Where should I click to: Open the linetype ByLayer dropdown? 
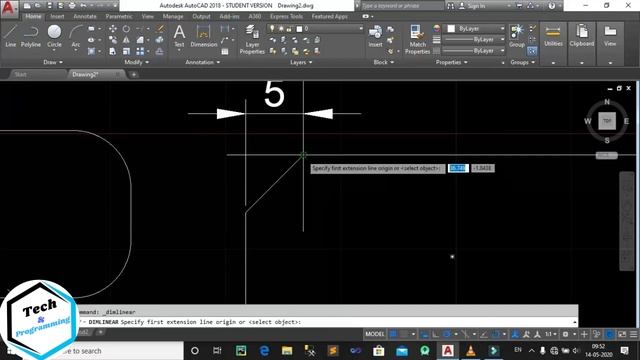(x=474, y=51)
